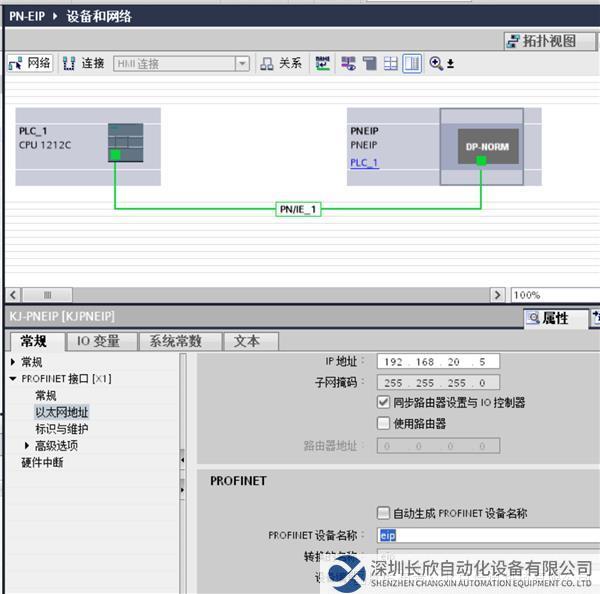Collapse the PROFINET 接口 [X1] tree node
The width and height of the screenshot is (600, 594).
click(13, 379)
